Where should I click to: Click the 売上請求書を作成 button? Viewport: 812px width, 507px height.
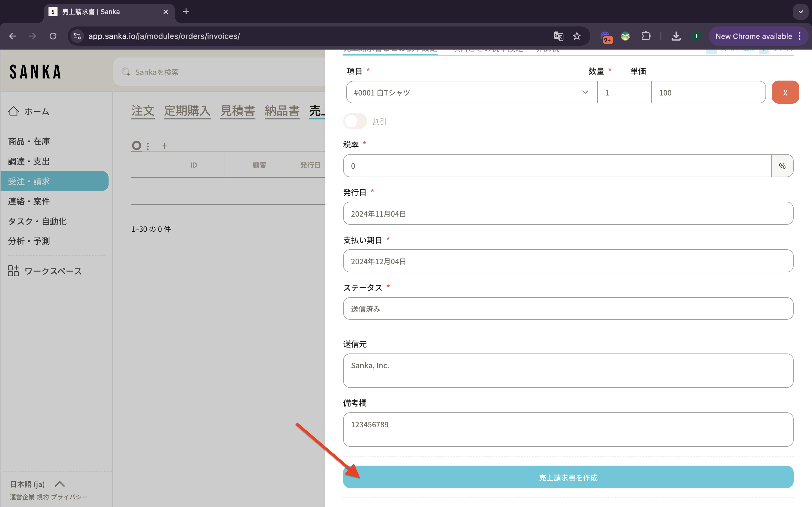pos(568,477)
